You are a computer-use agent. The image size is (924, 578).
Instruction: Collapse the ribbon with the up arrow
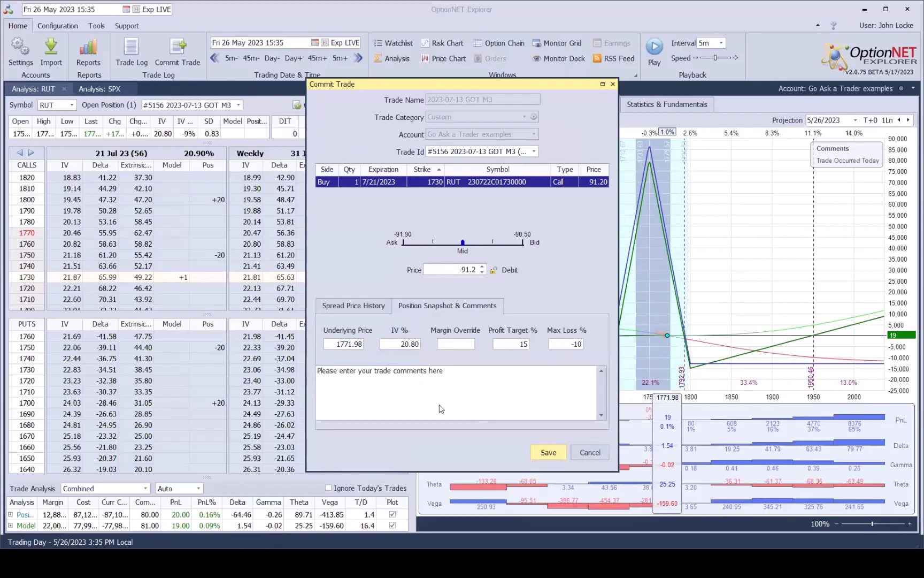pyautogui.click(x=818, y=26)
